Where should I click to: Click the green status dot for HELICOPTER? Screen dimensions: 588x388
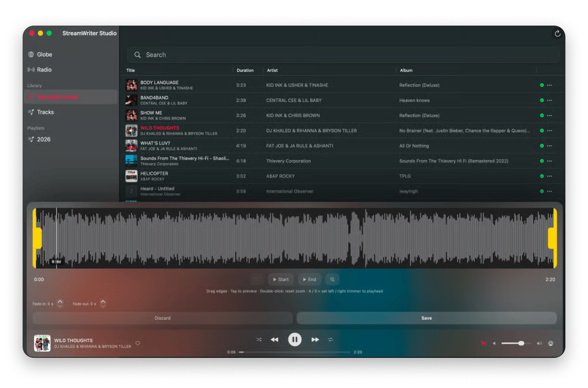pyautogui.click(x=542, y=176)
